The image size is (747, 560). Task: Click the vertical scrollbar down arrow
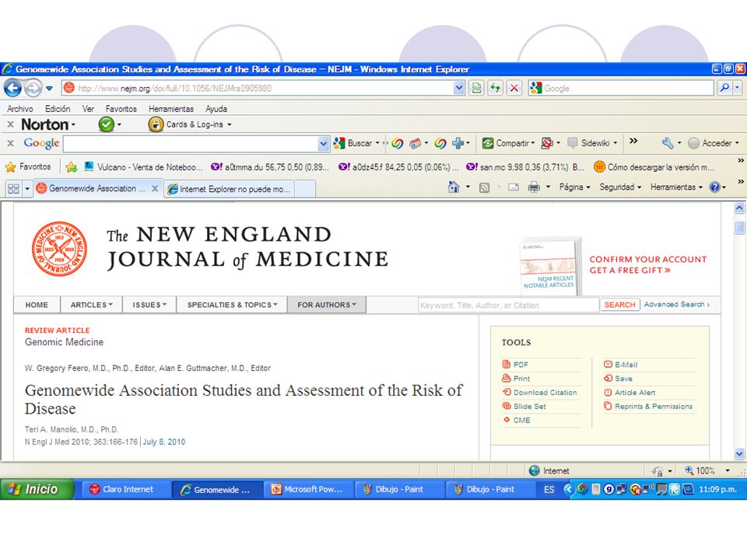click(x=739, y=453)
